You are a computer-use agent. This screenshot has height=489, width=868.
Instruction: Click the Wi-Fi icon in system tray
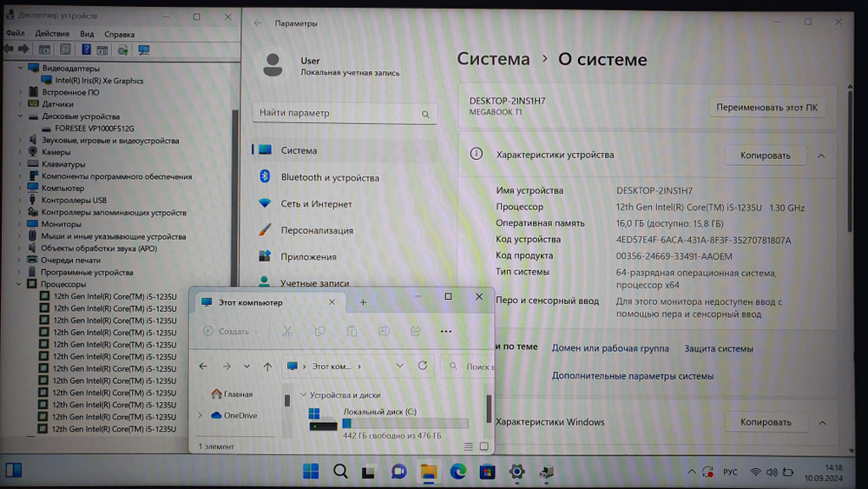(x=755, y=472)
